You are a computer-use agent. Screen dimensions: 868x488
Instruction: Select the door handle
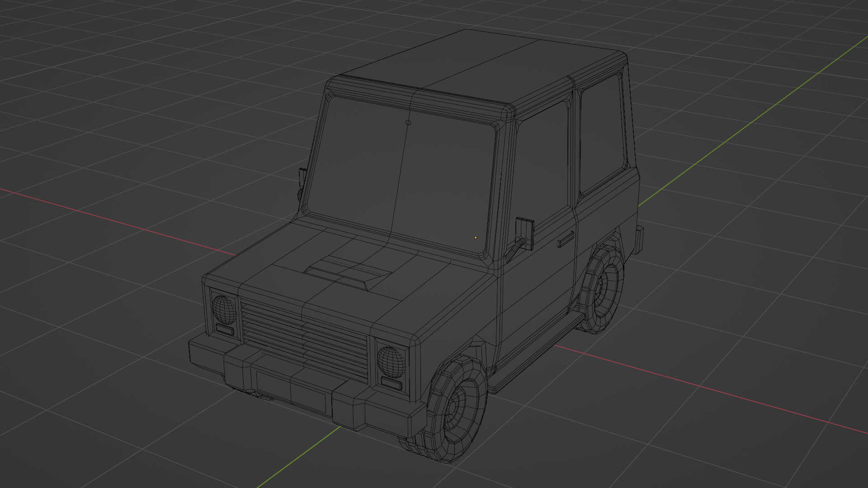pyautogui.click(x=565, y=239)
